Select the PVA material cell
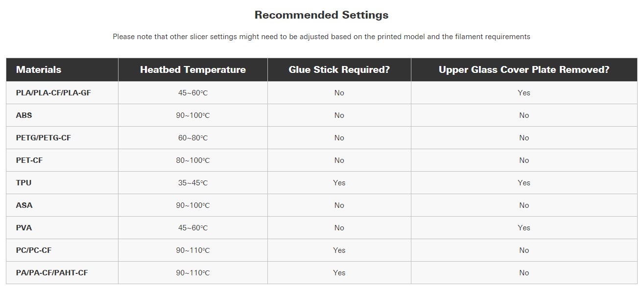Image resolution: width=644 pixels, height=290 pixels. [x=24, y=228]
